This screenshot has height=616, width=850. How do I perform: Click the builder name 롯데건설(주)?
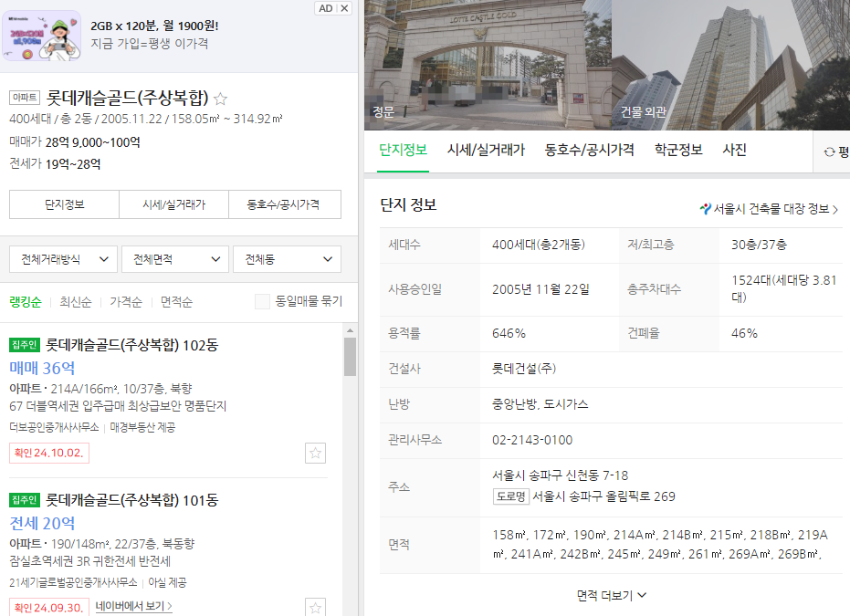click(524, 369)
